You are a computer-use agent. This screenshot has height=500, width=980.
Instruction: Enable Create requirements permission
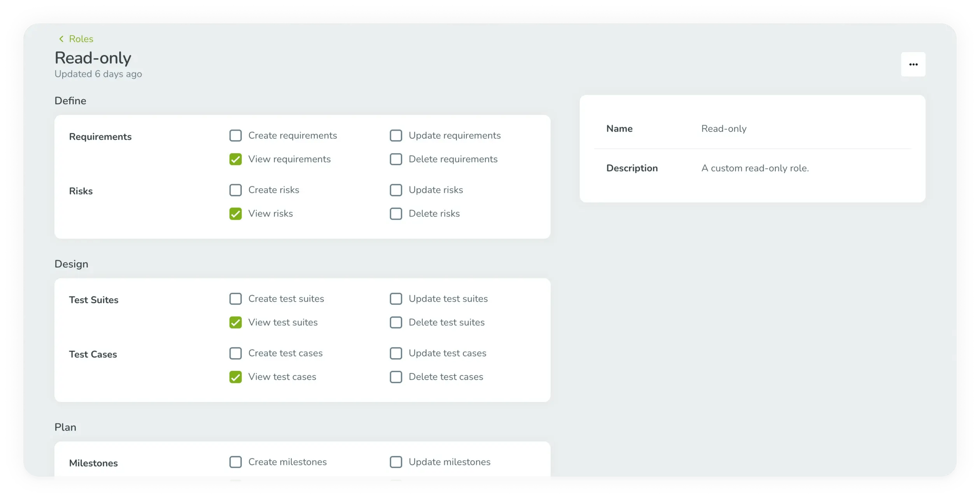coord(235,136)
